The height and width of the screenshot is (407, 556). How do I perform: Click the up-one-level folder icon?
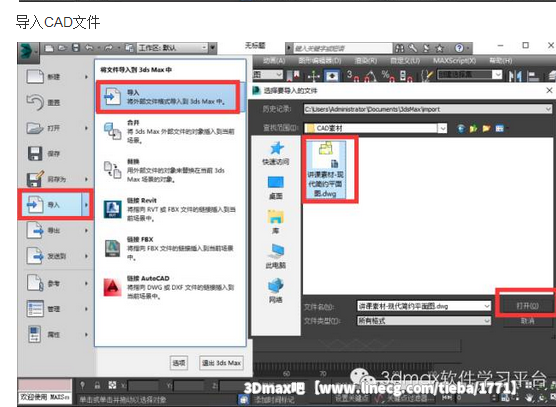(x=473, y=128)
